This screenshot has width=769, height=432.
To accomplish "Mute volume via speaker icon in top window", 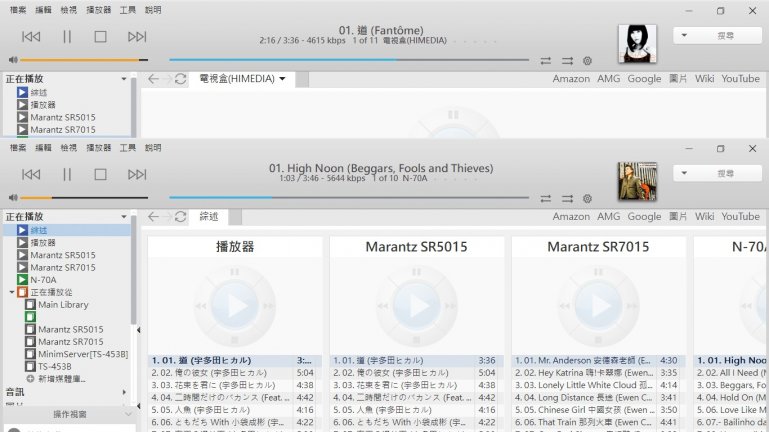I will 13,60.
